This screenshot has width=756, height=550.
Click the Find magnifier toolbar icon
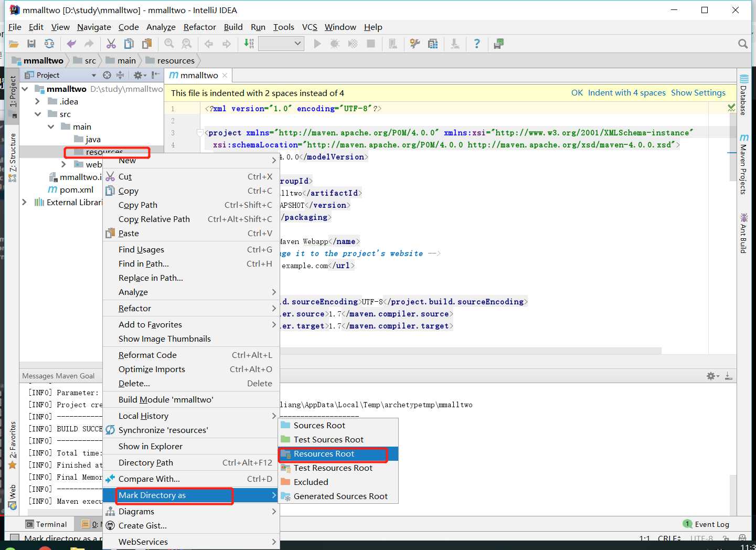pos(169,44)
